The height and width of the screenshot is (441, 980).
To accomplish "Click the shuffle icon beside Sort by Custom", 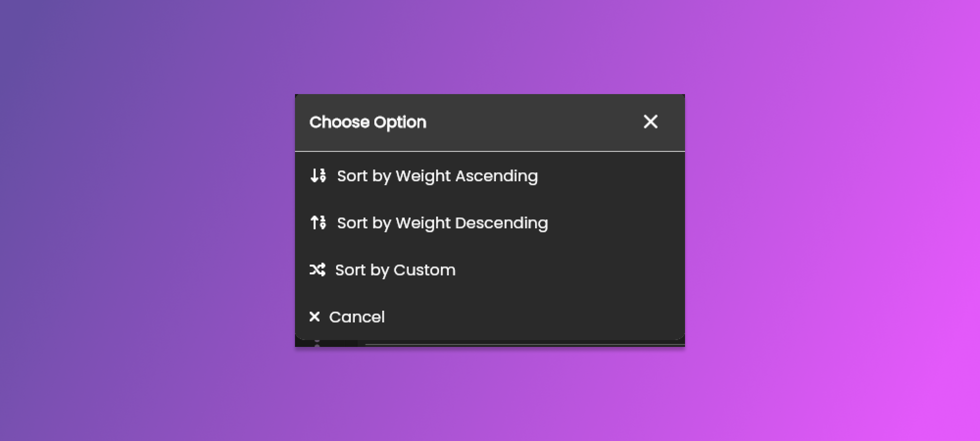I will tap(317, 269).
